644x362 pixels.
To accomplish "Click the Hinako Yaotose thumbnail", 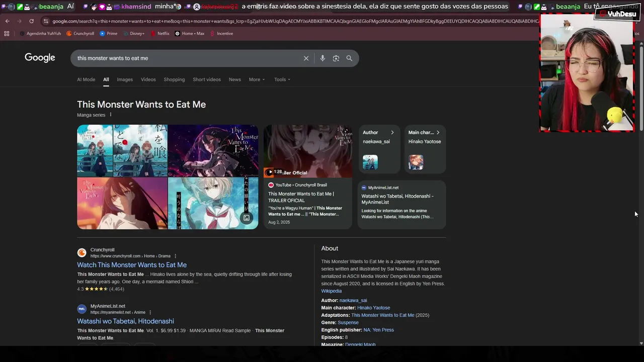I will pyautogui.click(x=416, y=162).
